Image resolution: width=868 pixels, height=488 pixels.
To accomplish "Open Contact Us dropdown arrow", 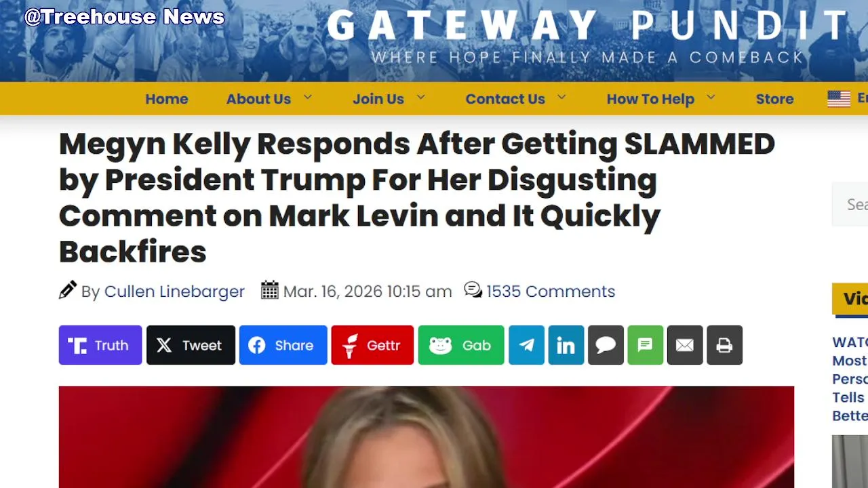I will click(x=561, y=98).
